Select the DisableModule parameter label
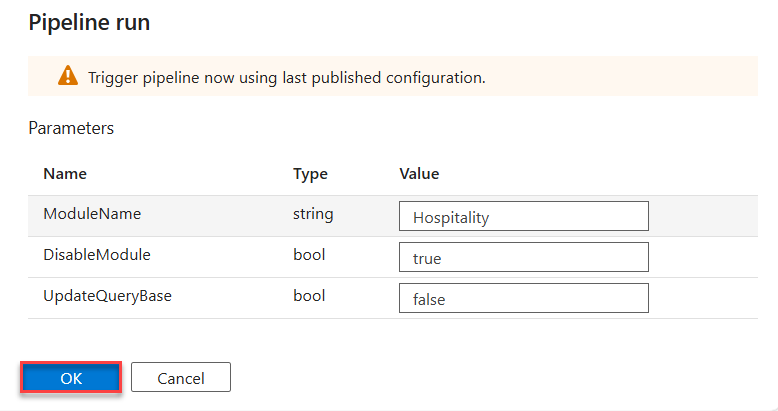The width and height of the screenshot is (778, 411). coord(96,255)
